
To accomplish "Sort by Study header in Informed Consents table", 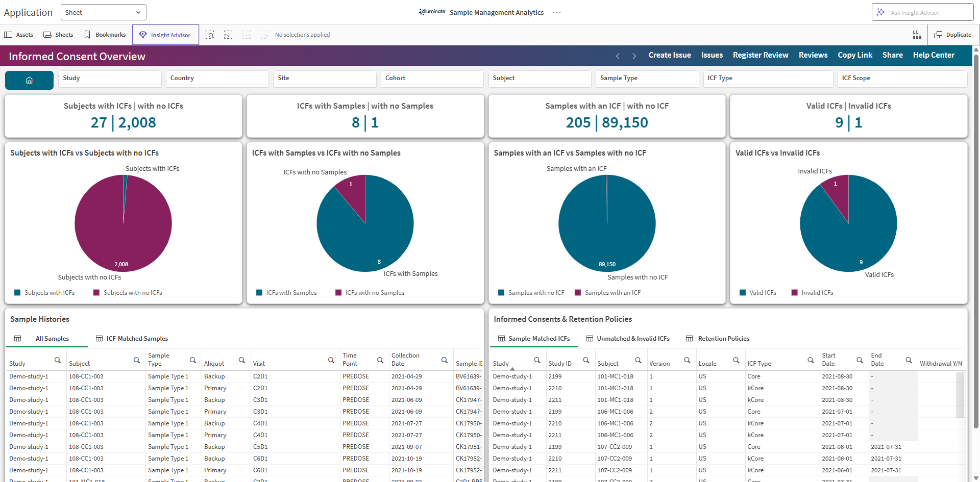I will [x=501, y=364].
